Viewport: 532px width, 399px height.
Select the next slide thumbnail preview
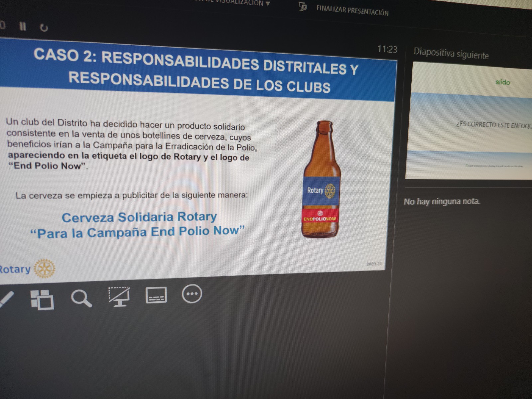[469, 121]
